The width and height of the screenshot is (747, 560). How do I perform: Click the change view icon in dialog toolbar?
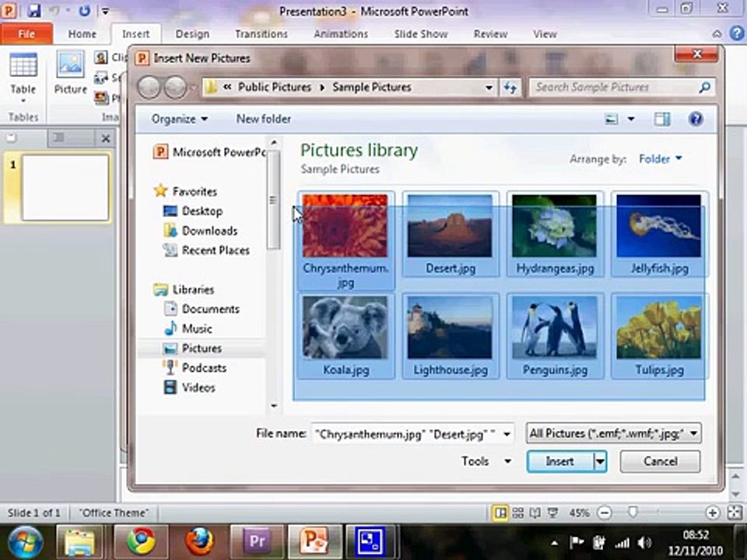click(612, 119)
